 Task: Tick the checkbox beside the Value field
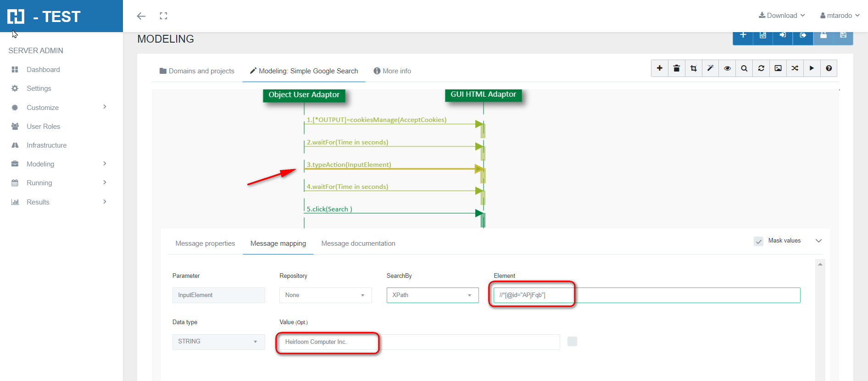click(572, 341)
